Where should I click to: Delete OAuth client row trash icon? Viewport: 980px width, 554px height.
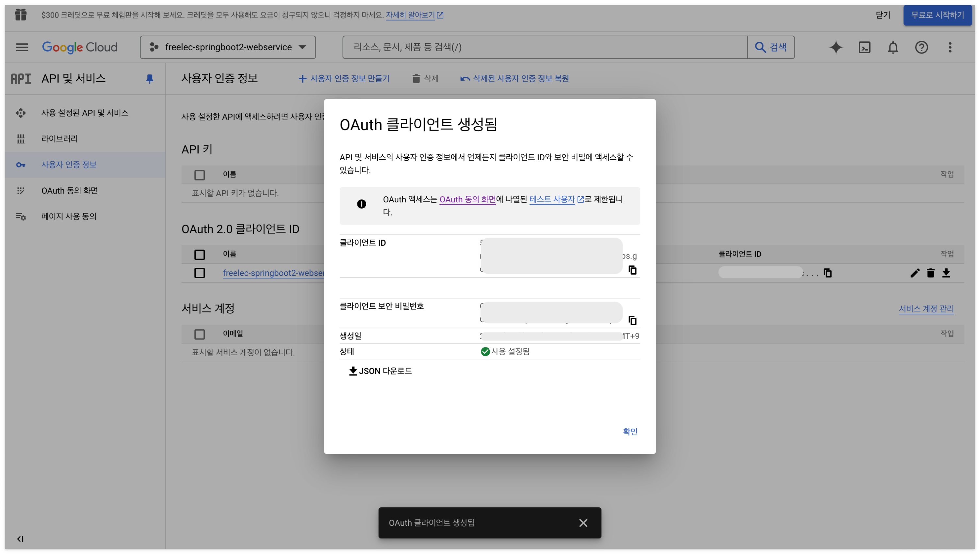[x=930, y=273]
